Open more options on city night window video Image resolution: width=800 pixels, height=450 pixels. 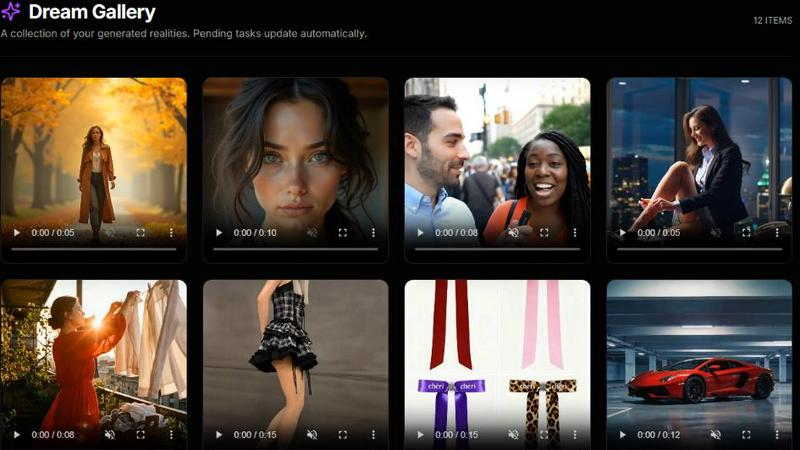777,233
